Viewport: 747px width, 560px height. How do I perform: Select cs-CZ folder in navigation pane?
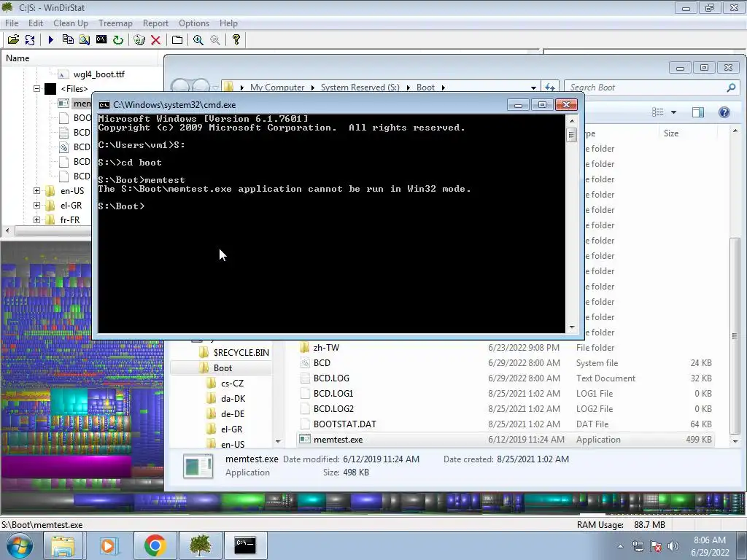click(x=232, y=384)
